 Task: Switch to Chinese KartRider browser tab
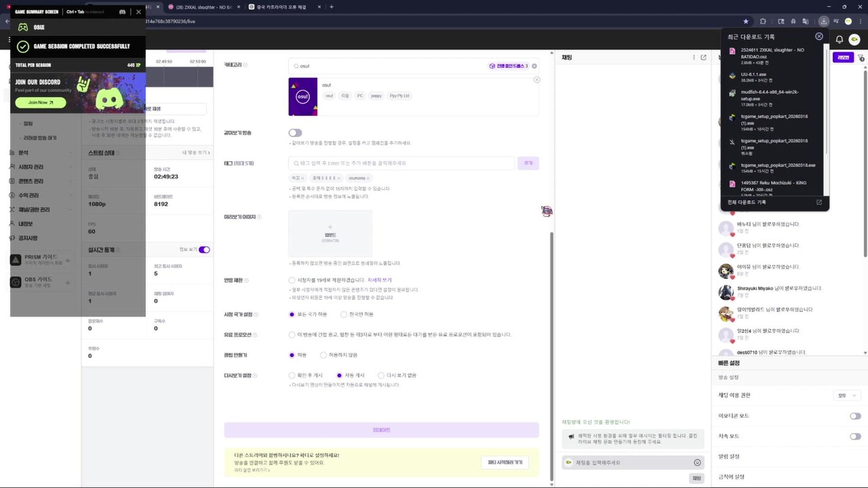[x=281, y=7]
